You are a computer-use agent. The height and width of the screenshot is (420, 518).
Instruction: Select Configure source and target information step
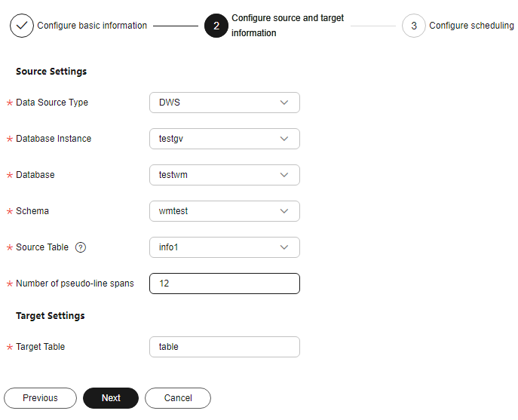287,26
